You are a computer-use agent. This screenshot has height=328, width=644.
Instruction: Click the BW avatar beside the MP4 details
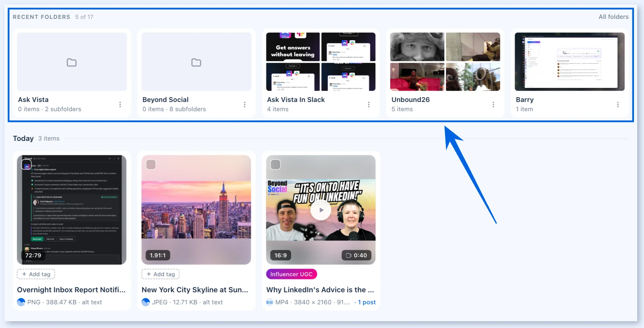pyautogui.click(x=269, y=302)
